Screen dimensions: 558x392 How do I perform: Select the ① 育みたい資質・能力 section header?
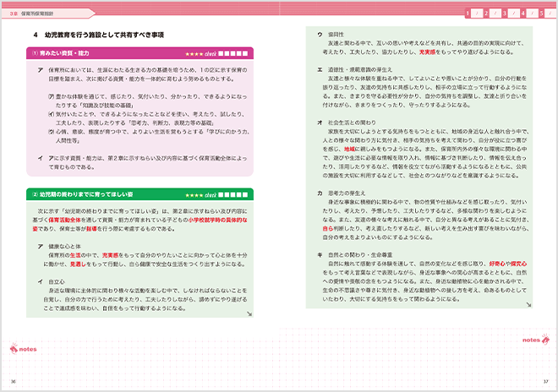pyautogui.click(x=139, y=53)
